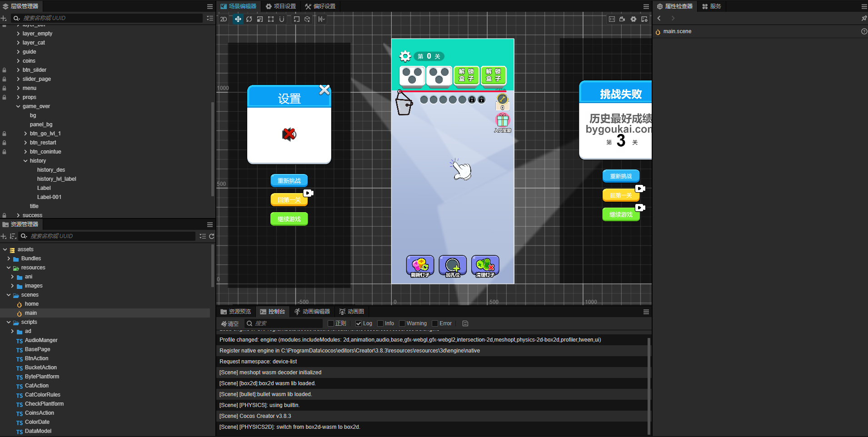Image resolution: width=868 pixels, height=437 pixels.
Task: Switch the scene view to 2D mode
Action: (x=223, y=19)
